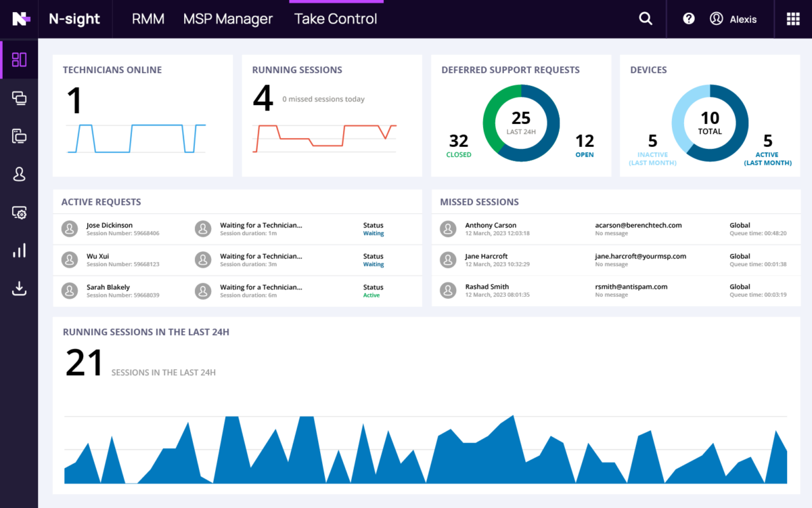Switch to the RMM tab
812x508 pixels.
[148, 18]
